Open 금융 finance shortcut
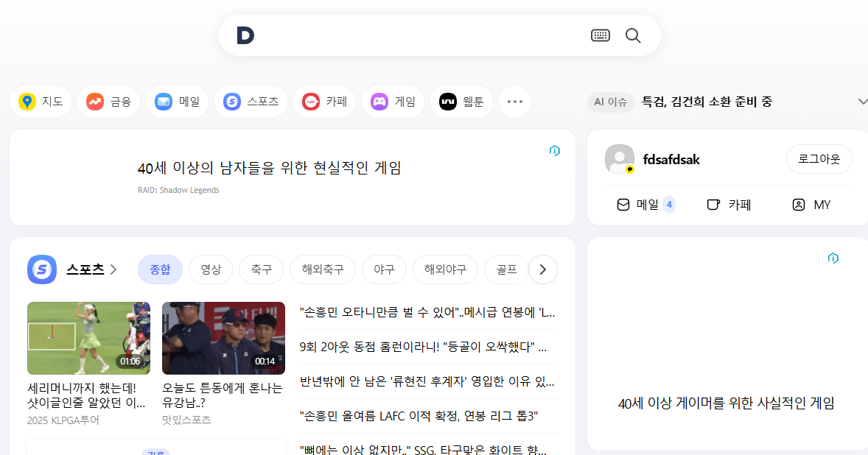 click(x=108, y=102)
